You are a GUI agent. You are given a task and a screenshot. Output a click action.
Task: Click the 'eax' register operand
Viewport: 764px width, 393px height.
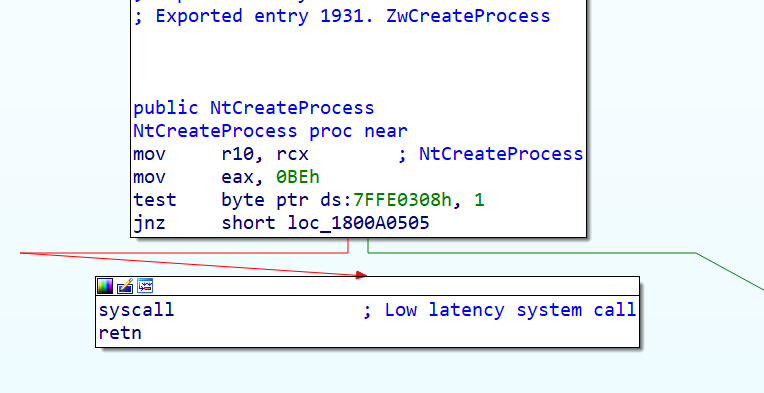click(237, 177)
